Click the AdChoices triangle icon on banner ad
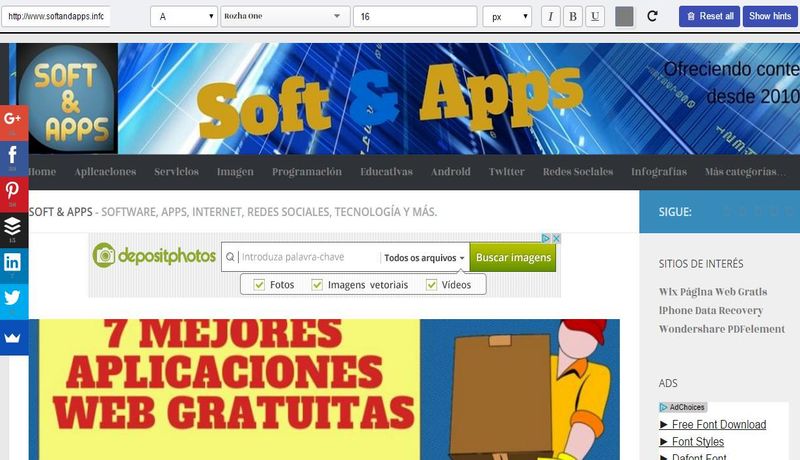This screenshot has width=800, height=460. [546, 238]
